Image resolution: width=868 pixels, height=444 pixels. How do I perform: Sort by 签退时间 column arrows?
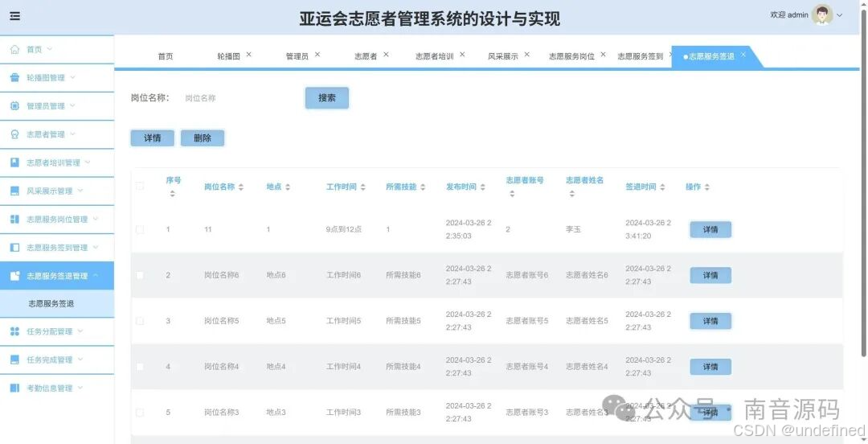(x=662, y=187)
